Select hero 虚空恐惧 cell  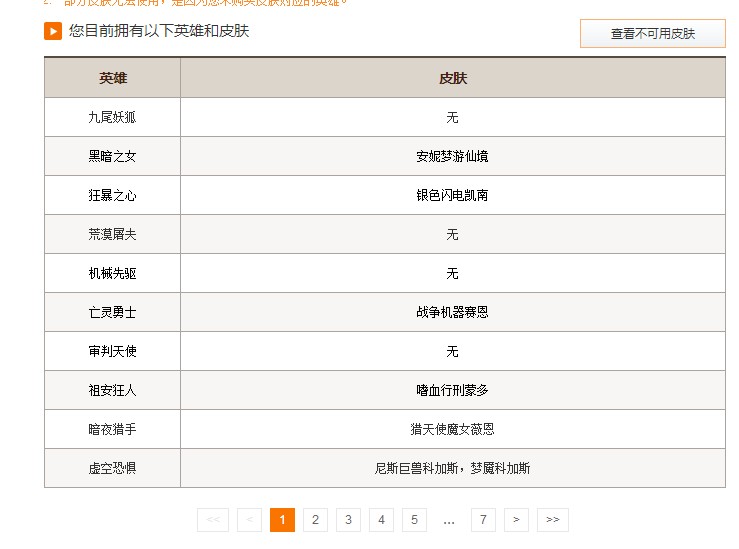tap(113, 468)
